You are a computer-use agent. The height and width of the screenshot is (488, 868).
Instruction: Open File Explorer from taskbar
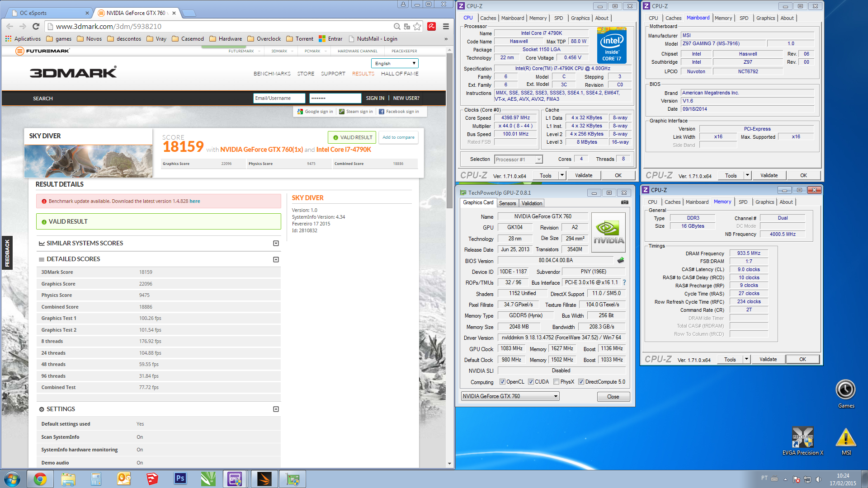(x=68, y=479)
